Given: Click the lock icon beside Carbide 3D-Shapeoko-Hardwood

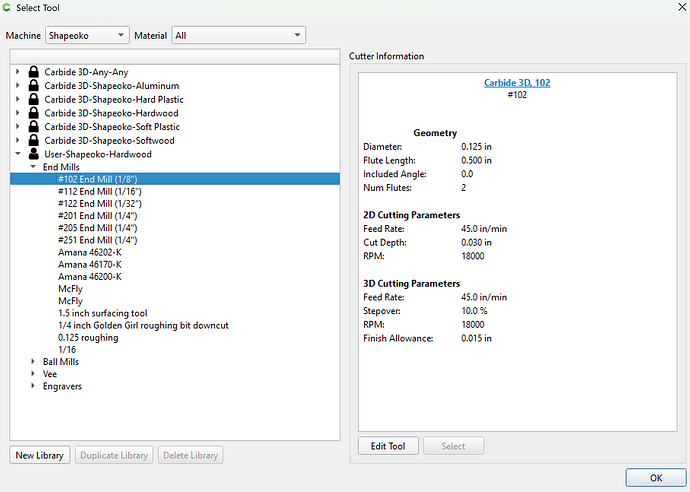Looking at the screenshot, I should (x=33, y=113).
